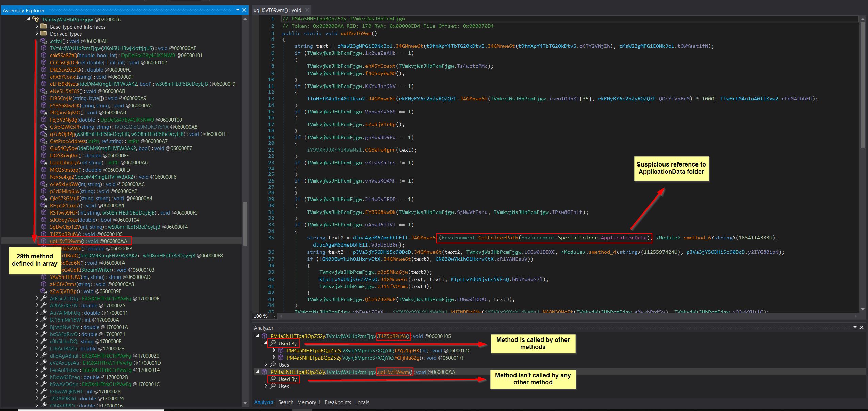Select o4e5kLvJGW(int, string) tree item
The width and height of the screenshot is (868, 411).
pos(97,184)
